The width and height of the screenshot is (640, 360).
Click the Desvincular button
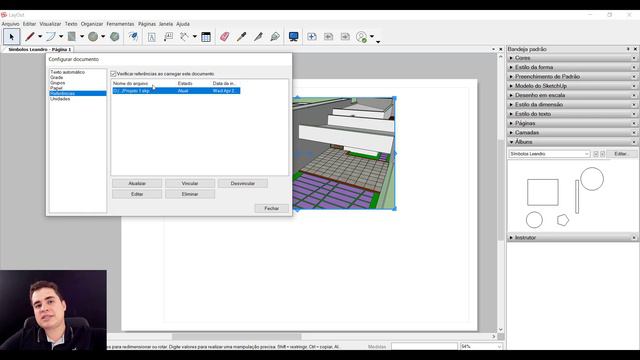(243, 184)
